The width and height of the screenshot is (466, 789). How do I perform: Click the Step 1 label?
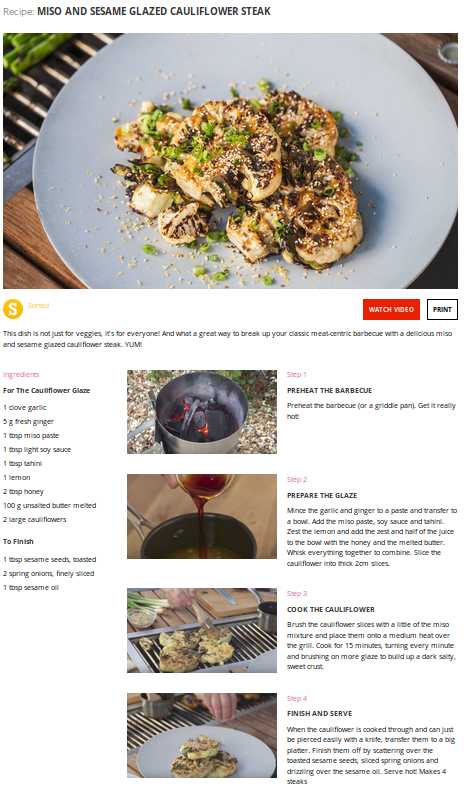[296, 374]
